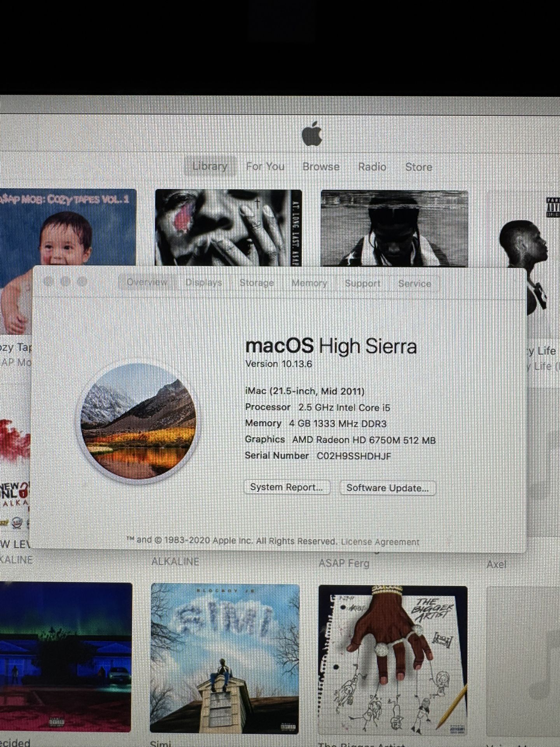Select the Radio tab
Image resolution: width=560 pixels, height=747 pixels.
click(x=372, y=167)
